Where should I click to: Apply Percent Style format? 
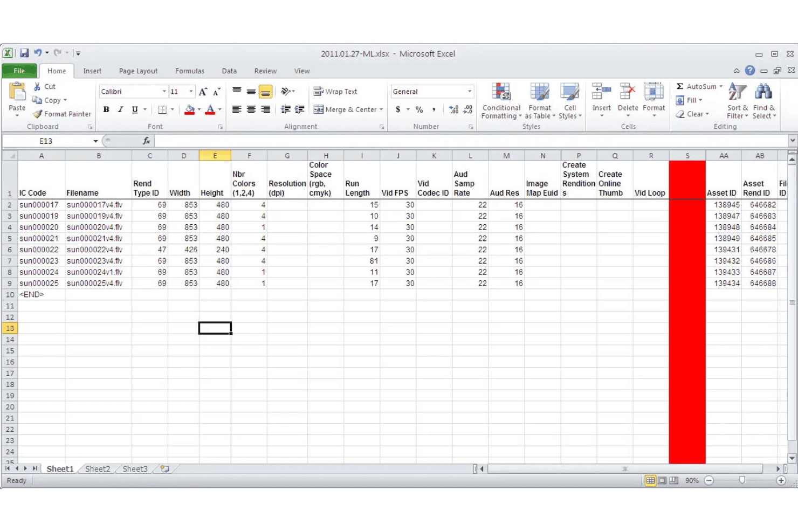(419, 109)
